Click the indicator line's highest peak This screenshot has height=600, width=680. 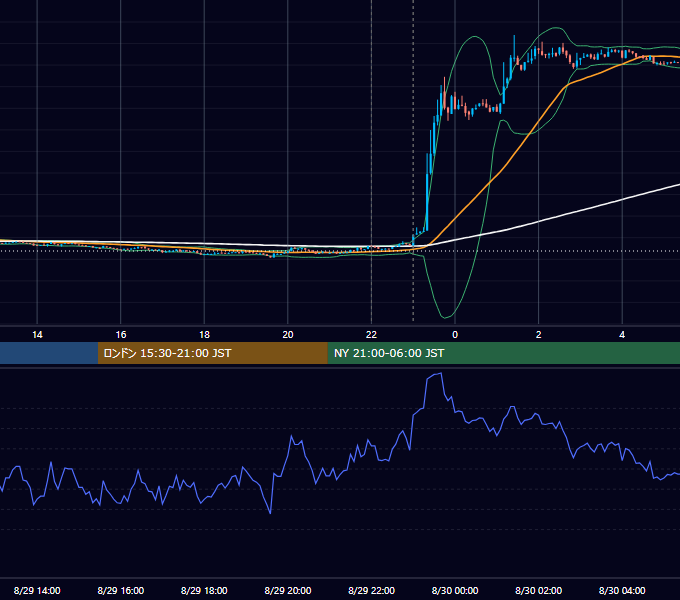pos(441,373)
